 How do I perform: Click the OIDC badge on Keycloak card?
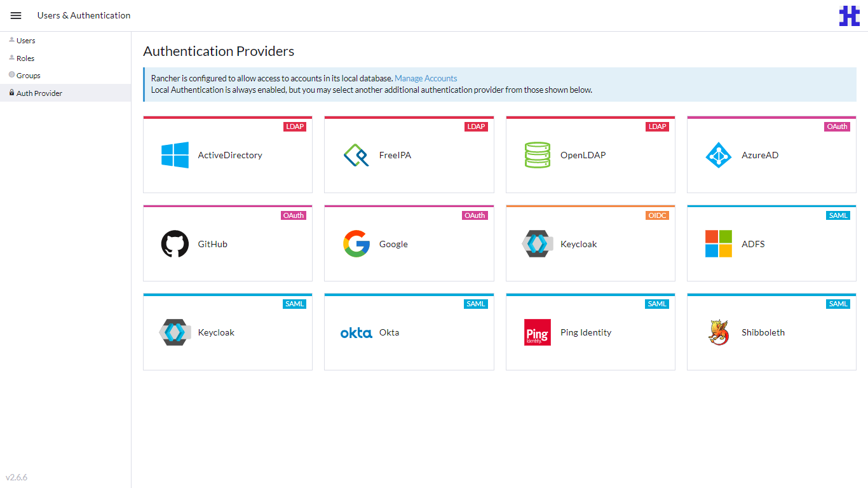coord(657,215)
